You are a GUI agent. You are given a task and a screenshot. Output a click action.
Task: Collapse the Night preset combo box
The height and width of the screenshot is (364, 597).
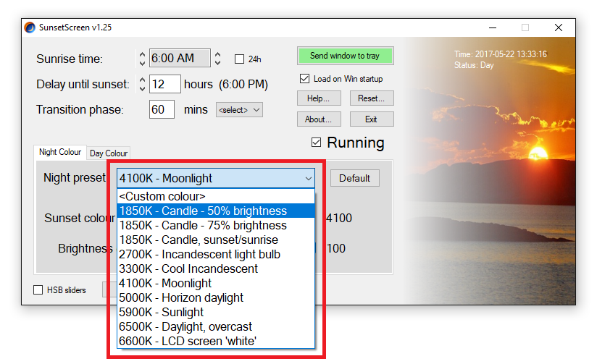coord(309,179)
